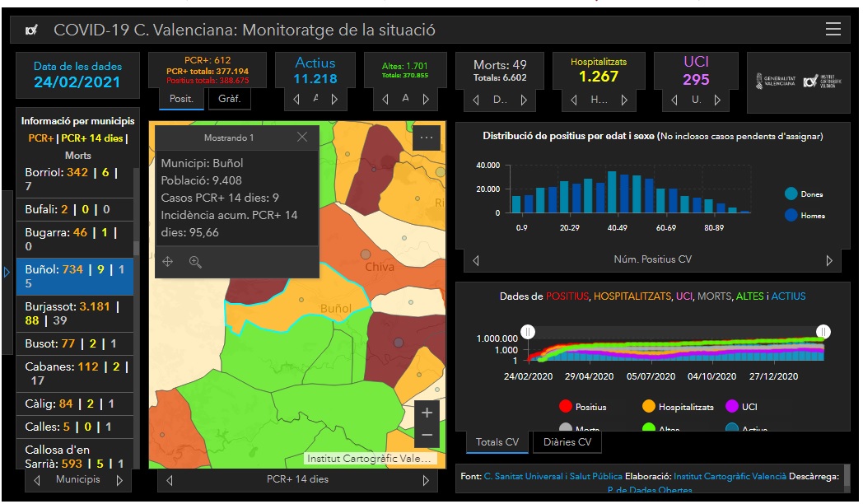Open the hamburger menu in header

(x=833, y=30)
